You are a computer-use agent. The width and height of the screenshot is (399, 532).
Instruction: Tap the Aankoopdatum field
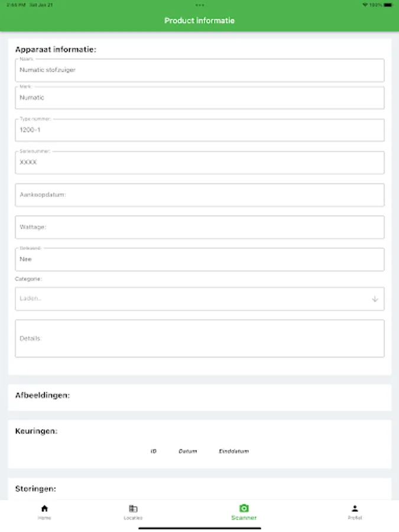(x=199, y=195)
